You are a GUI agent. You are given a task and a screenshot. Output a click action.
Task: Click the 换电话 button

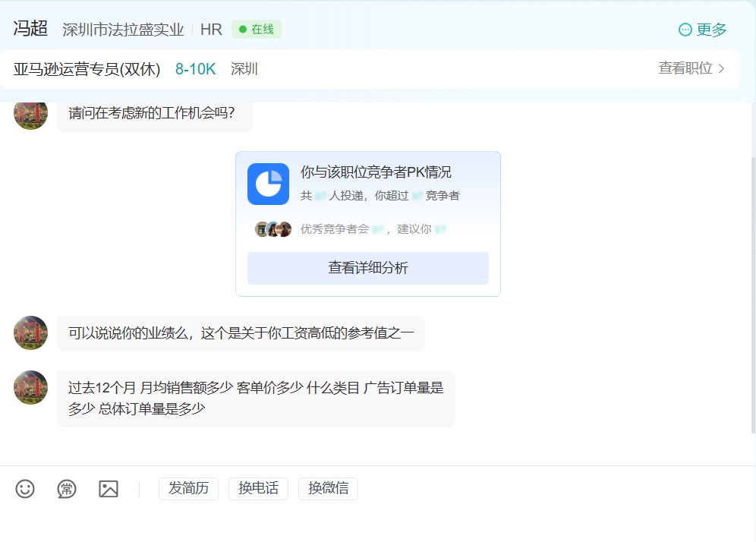(x=258, y=489)
